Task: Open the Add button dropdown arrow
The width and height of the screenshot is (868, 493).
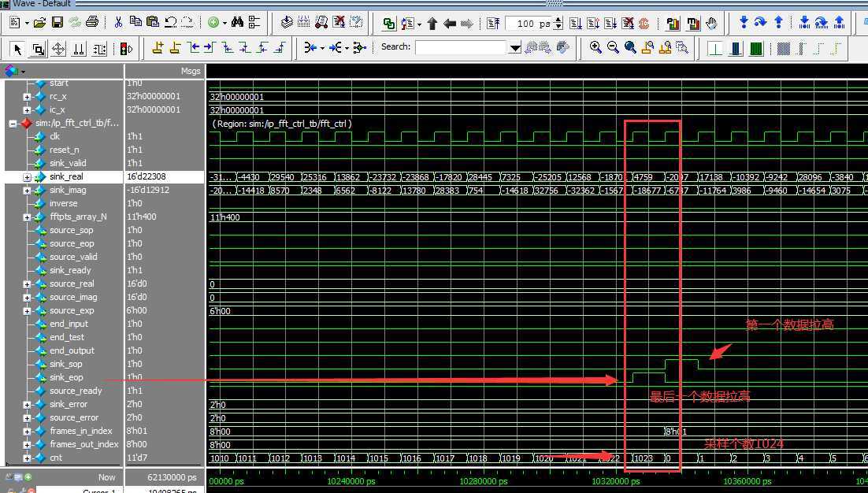Action: 224,24
